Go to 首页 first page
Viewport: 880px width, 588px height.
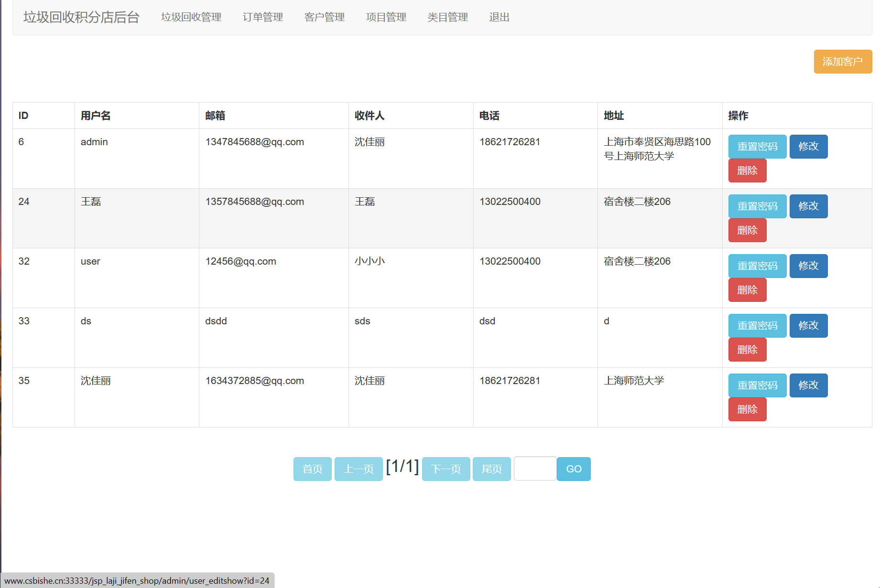pyautogui.click(x=312, y=469)
